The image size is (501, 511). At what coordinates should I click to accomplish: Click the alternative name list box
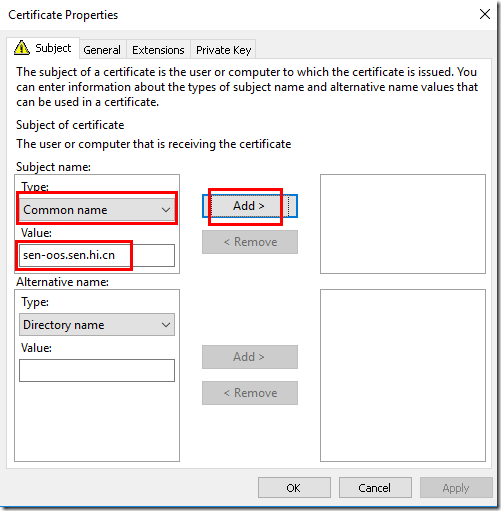[x=403, y=375]
